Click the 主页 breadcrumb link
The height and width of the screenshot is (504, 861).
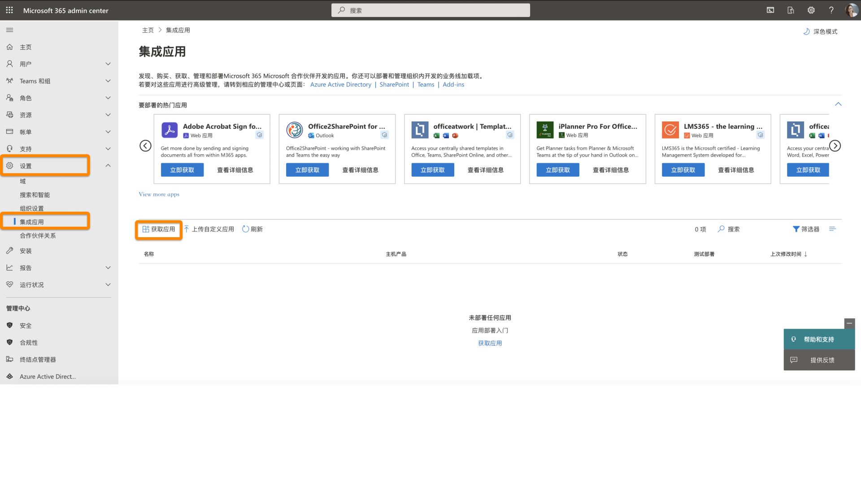coord(148,30)
